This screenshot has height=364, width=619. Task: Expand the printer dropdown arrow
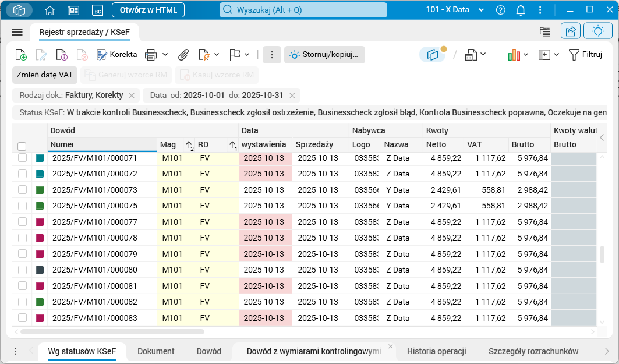pos(165,55)
